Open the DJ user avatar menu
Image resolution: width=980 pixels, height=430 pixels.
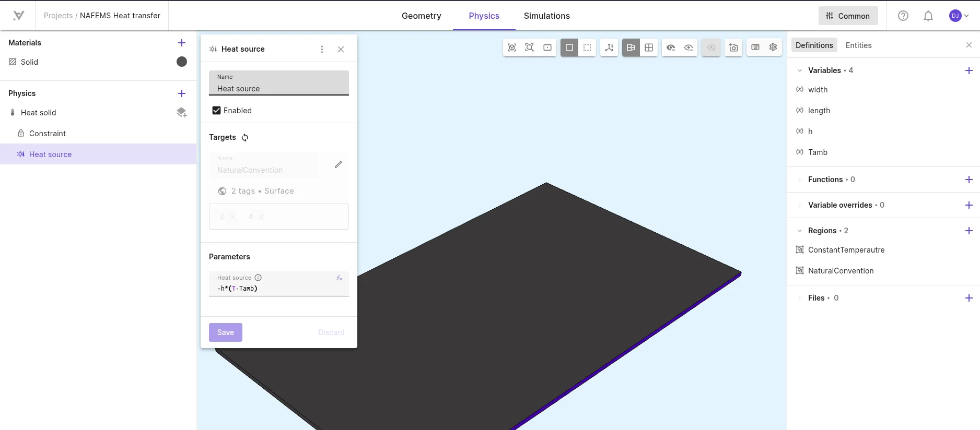(x=959, y=16)
